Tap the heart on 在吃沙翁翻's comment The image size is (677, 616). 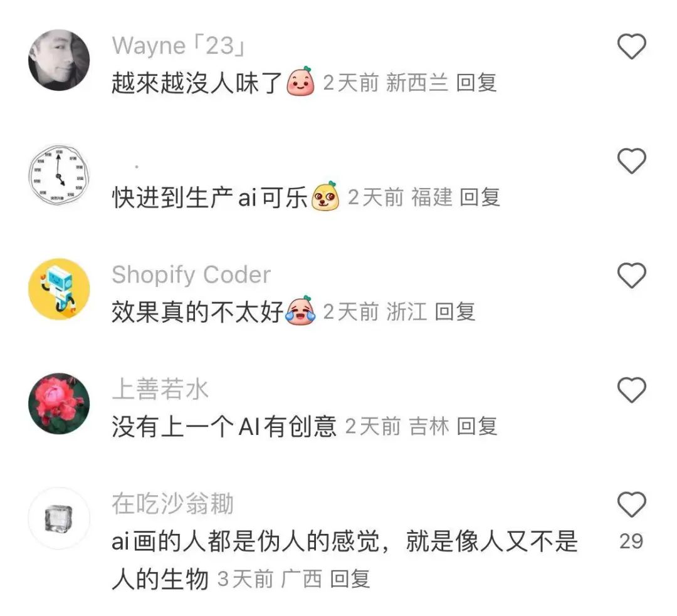632,504
